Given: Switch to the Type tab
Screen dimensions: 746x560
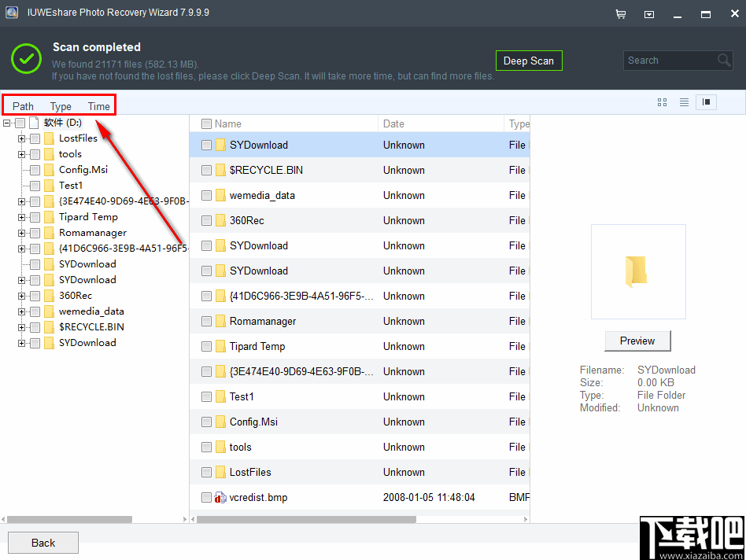Looking at the screenshot, I should [x=60, y=106].
